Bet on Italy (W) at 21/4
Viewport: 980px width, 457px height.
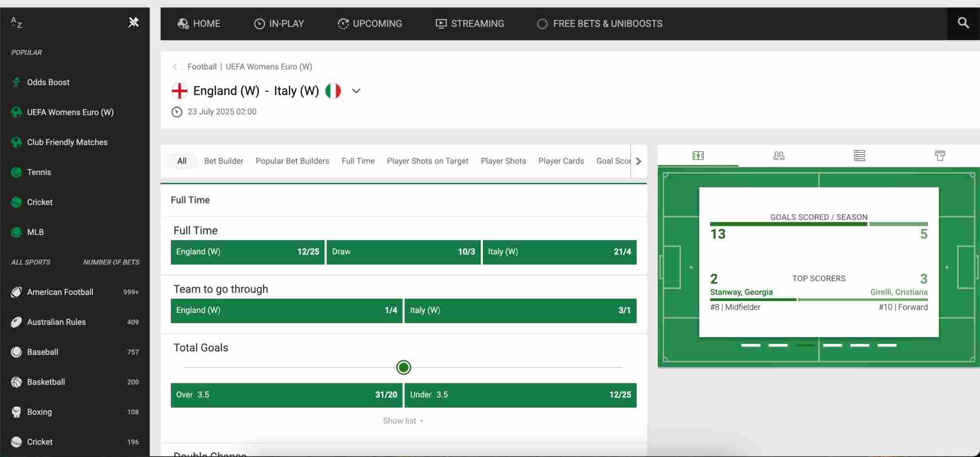(x=560, y=252)
